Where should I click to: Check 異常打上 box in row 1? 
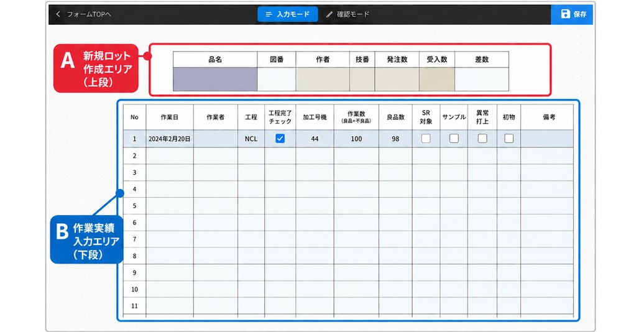pyautogui.click(x=482, y=139)
